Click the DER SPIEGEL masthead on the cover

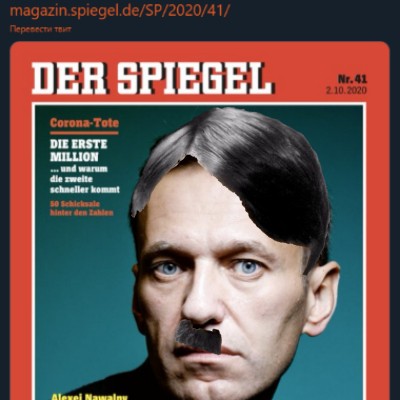[x=153, y=78]
